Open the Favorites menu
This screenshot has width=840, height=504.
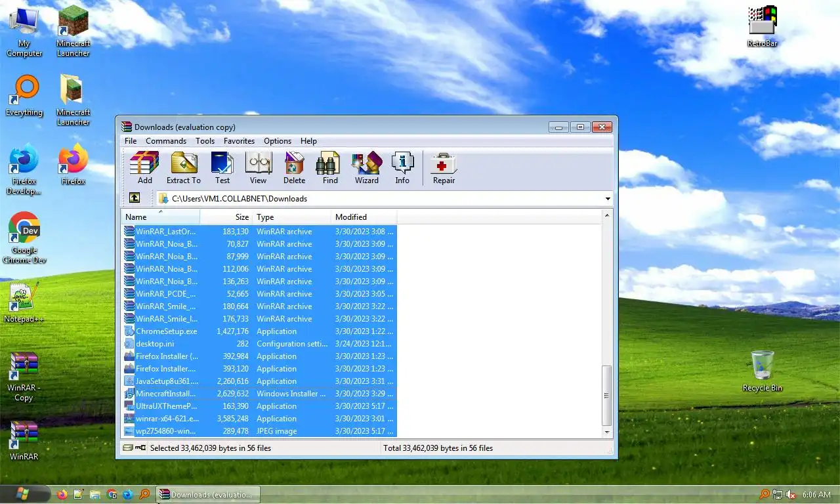[x=239, y=141]
